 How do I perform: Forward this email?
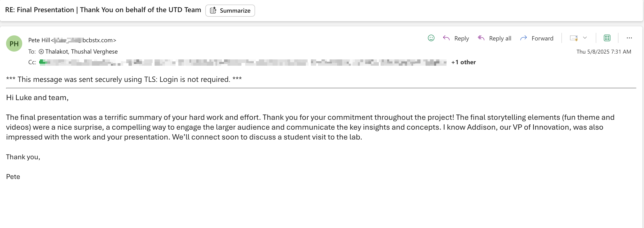point(537,38)
